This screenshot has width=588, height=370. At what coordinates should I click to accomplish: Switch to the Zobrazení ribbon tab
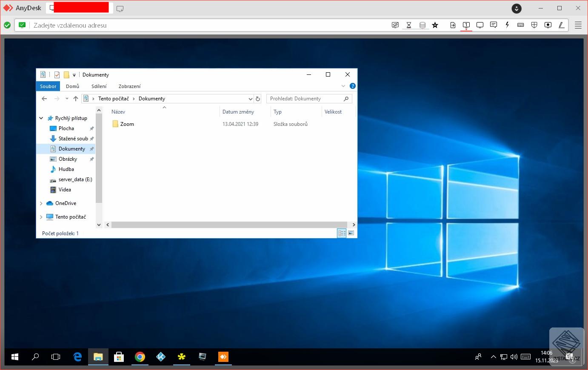[129, 86]
